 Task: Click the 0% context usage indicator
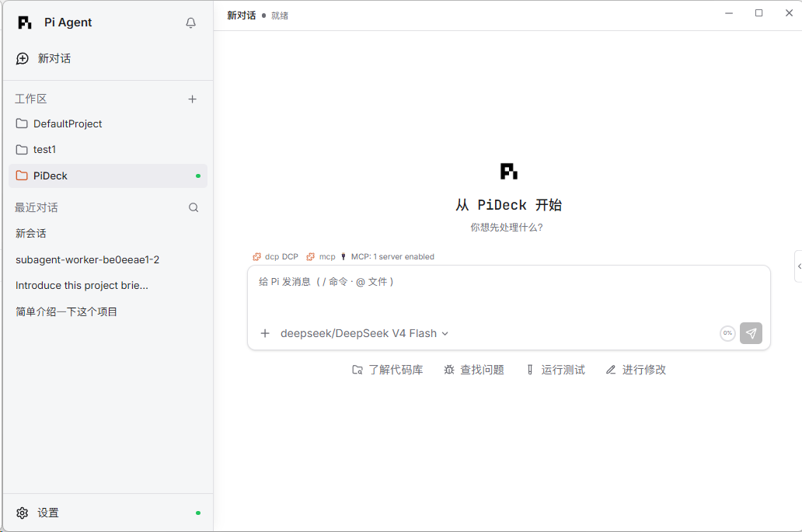click(x=727, y=333)
